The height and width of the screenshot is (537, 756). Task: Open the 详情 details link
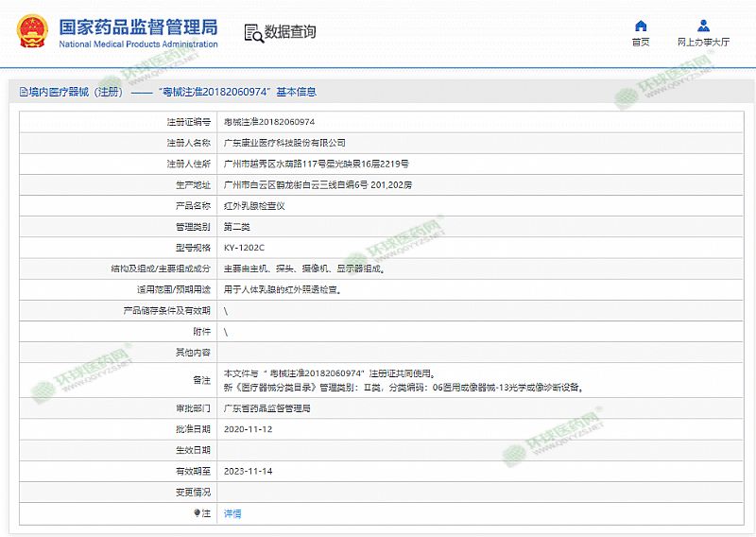tap(232, 513)
